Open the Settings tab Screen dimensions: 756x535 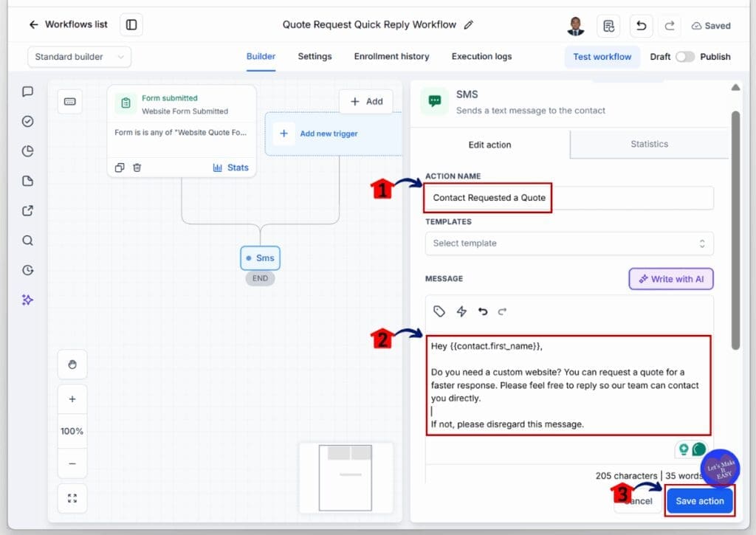tap(315, 56)
